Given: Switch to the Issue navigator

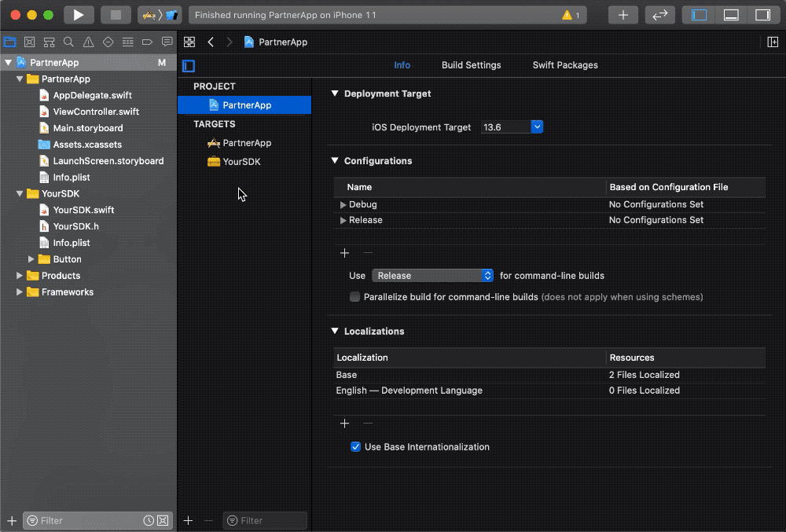Looking at the screenshot, I should pos(86,42).
